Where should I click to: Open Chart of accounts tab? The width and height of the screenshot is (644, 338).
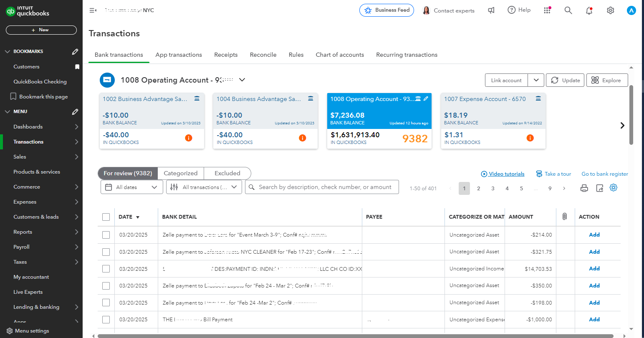[x=340, y=55]
